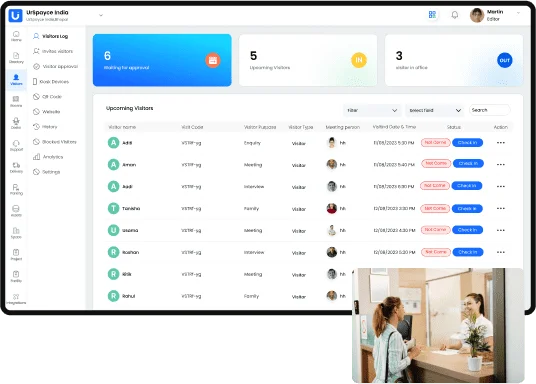The height and width of the screenshot is (384, 536).
Task: Click the yellow IN badge icon
Action: pyautogui.click(x=359, y=60)
